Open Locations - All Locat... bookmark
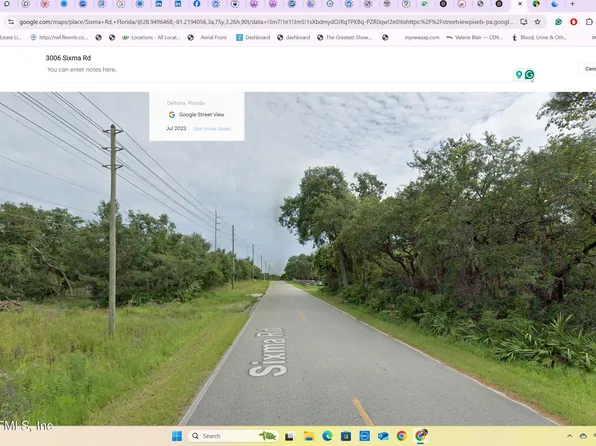The width and height of the screenshot is (596, 446). click(151, 37)
